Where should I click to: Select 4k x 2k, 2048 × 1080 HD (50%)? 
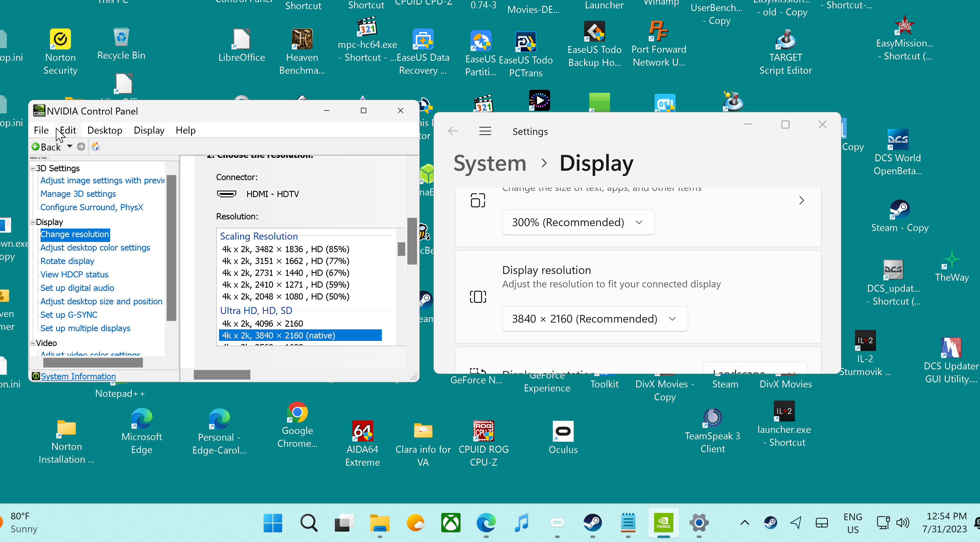point(286,297)
